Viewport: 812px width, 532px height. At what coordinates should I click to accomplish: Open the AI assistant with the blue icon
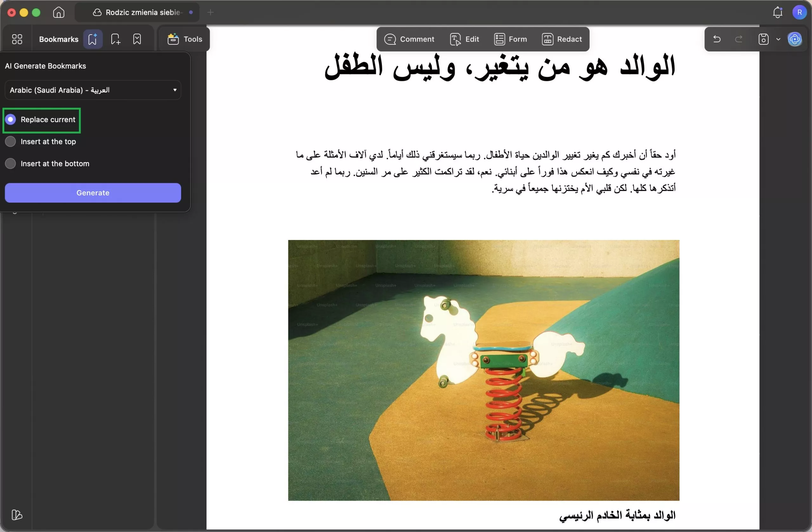tap(795, 39)
